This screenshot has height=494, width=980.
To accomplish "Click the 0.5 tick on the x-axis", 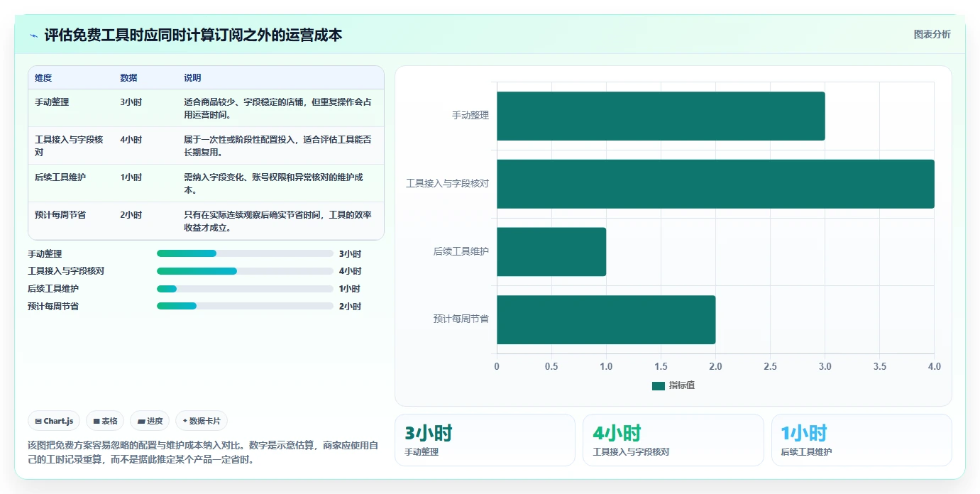I will coord(551,366).
